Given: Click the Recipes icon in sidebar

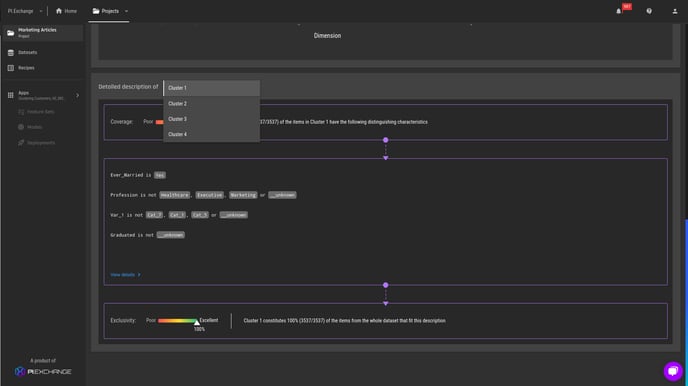Looking at the screenshot, I should point(11,68).
